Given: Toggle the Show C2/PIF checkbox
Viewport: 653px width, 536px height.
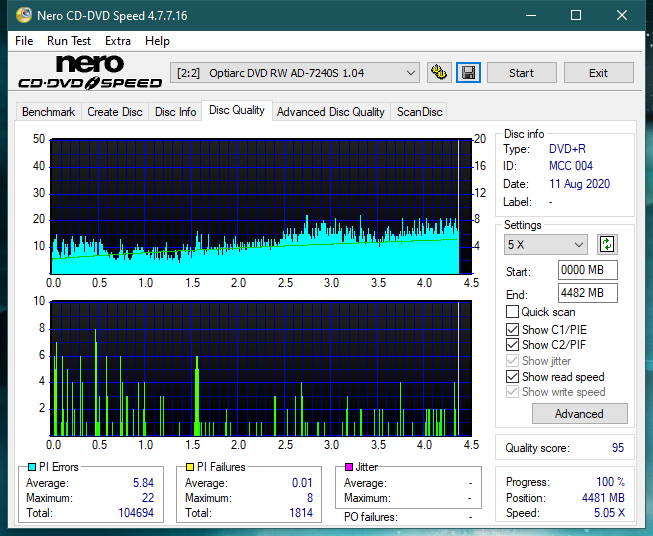Looking at the screenshot, I should 512,345.
